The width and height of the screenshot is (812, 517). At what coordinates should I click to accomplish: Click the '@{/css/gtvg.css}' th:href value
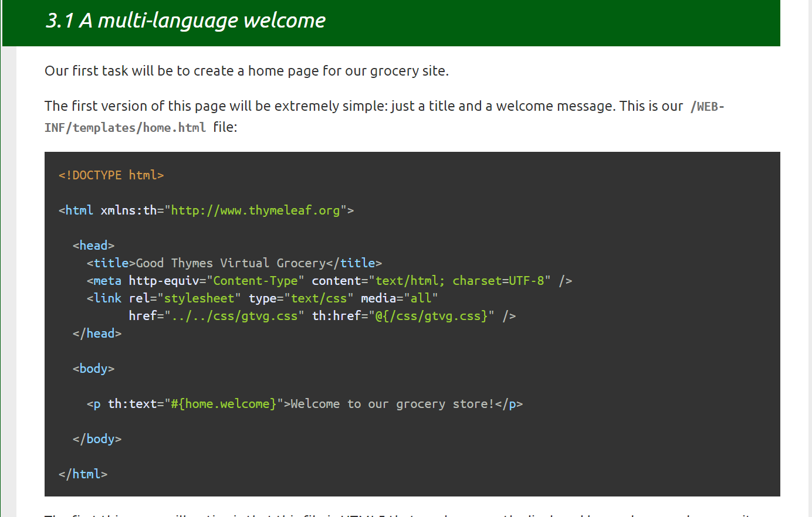point(431,316)
